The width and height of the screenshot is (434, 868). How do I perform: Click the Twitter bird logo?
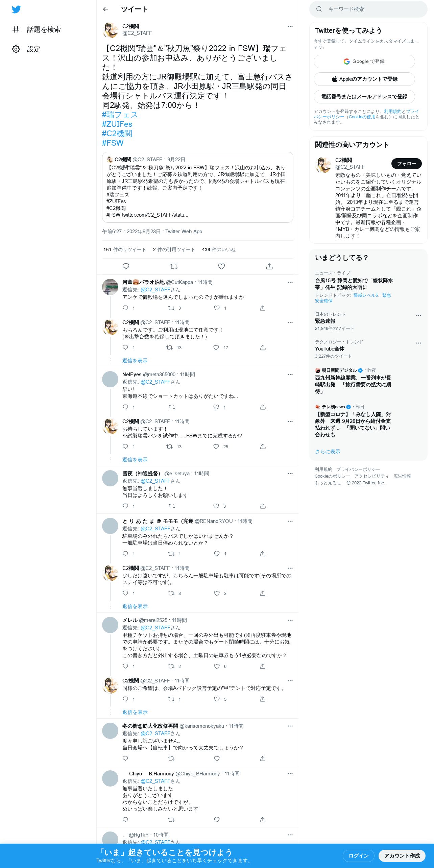[x=16, y=9]
